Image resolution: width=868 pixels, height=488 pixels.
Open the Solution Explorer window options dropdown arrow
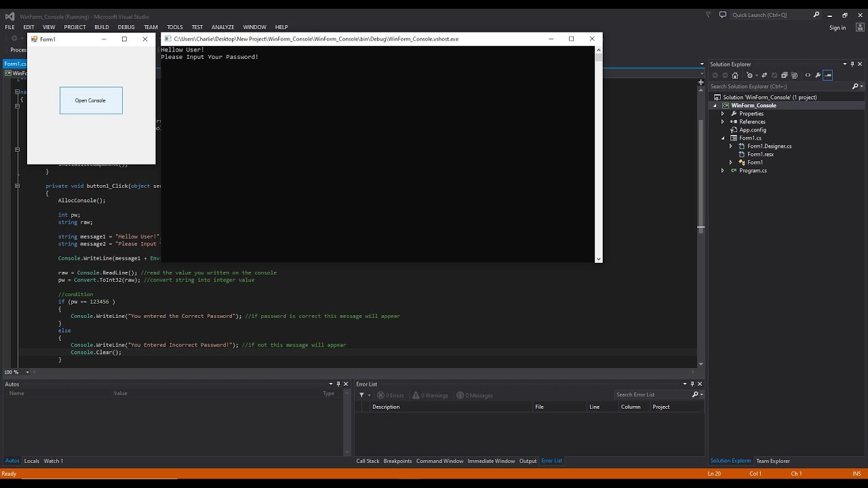point(844,64)
